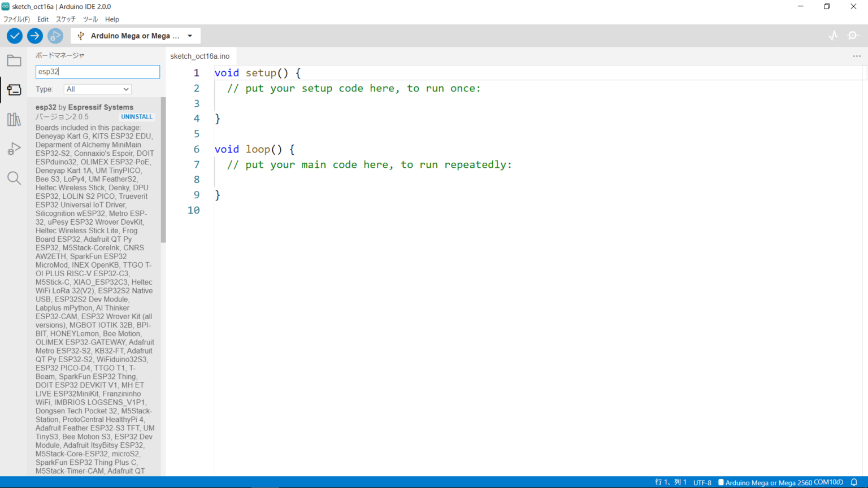Select the Boards Manager sidebar icon
The height and width of the screenshot is (488, 868).
coord(14,90)
